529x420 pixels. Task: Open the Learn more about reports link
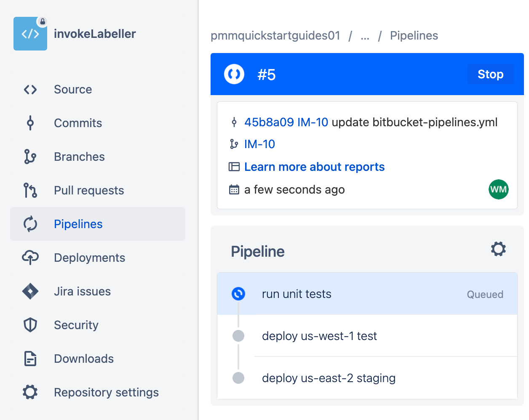point(314,167)
